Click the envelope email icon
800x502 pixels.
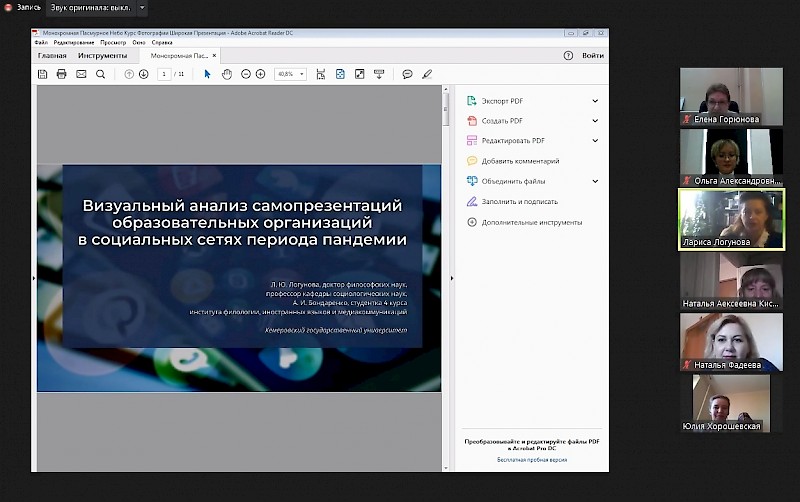81,74
